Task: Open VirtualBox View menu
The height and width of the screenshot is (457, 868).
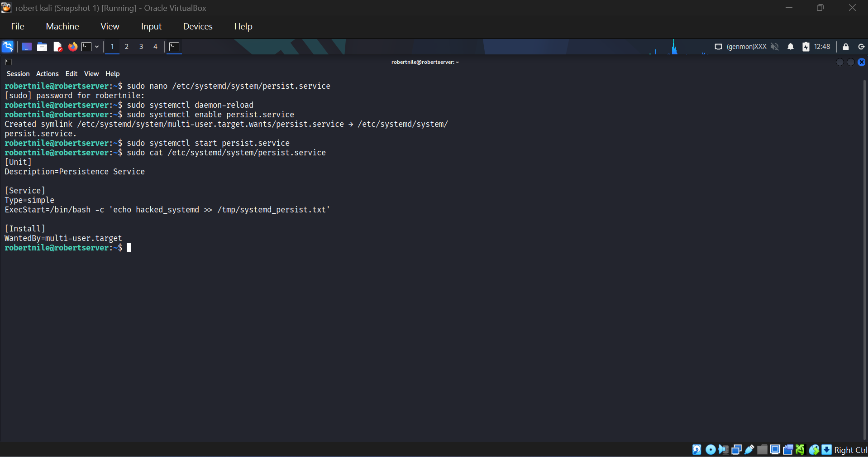Action: point(110,26)
